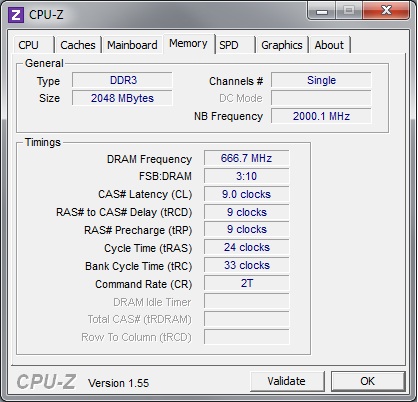Open the Caches tab
Image resolution: width=418 pixels, height=402 pixels.
pyautogui.click(x=78, y=45)
